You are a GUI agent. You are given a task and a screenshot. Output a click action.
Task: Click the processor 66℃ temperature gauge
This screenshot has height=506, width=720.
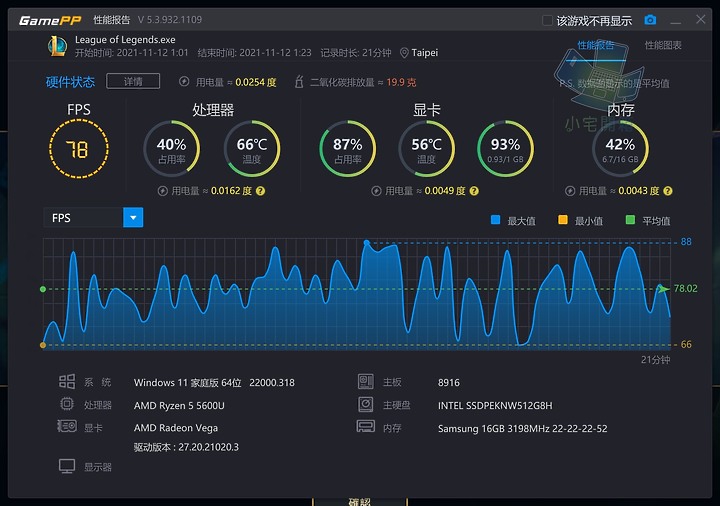pyautogui.click(x=252, y=149)
